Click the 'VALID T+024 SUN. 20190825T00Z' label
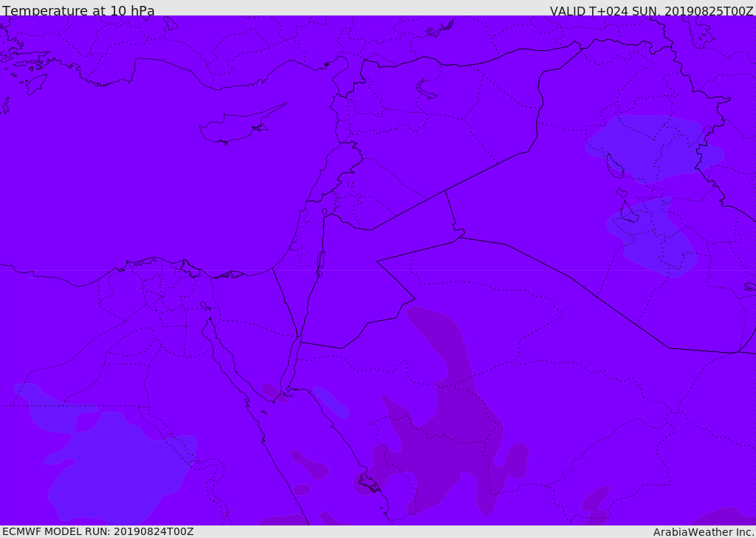This screenshot has height=538, width=756. tap(651, 11)
